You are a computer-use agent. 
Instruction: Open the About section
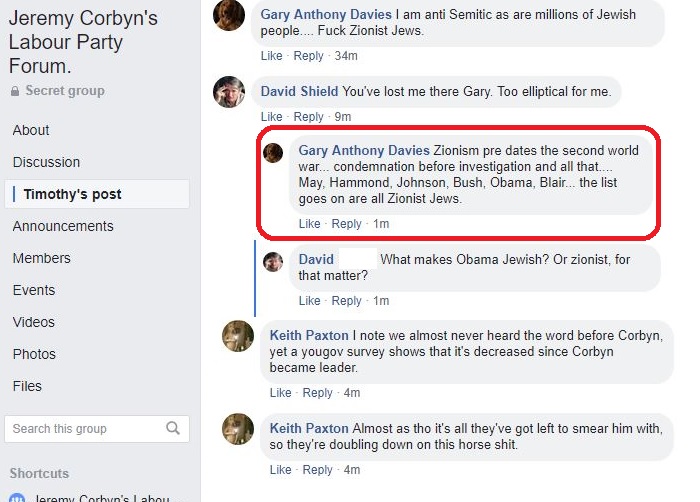click(x=31, y=130)
